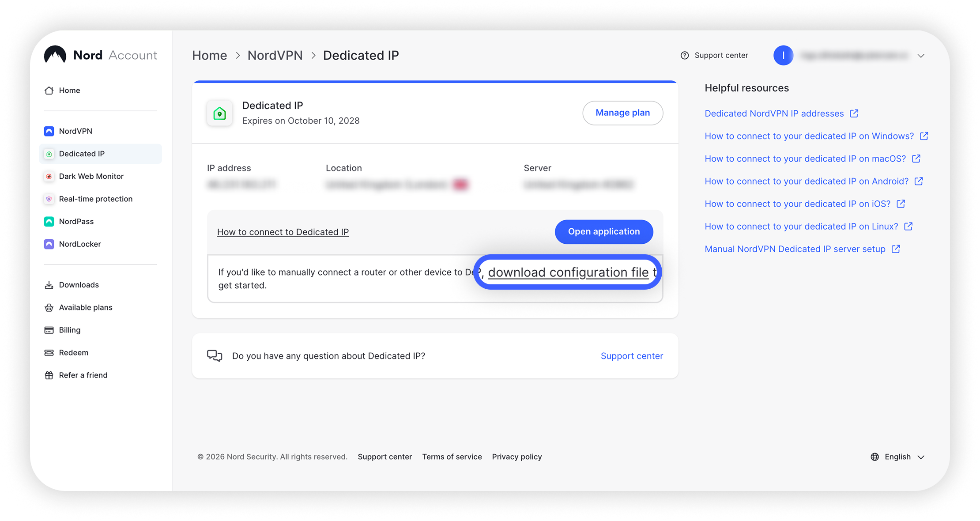
Task: Click the Support center question mark icon
Action: tap(685, 55)
